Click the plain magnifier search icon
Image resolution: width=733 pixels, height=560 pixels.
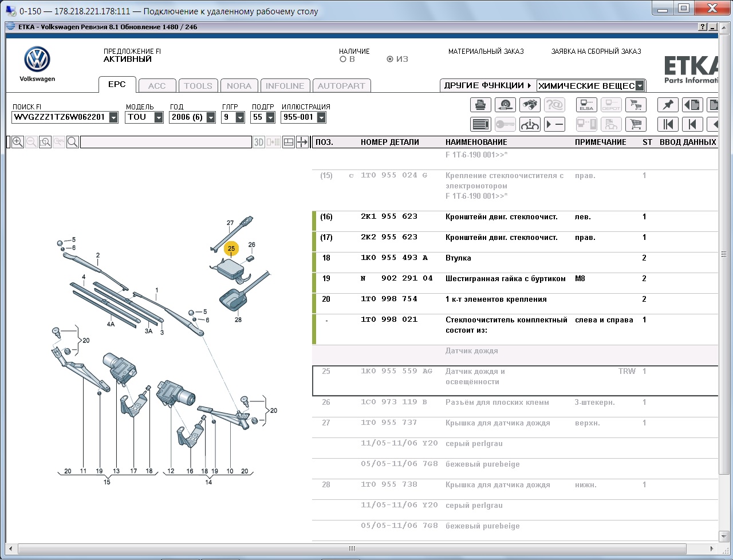(x=73, y=142)
